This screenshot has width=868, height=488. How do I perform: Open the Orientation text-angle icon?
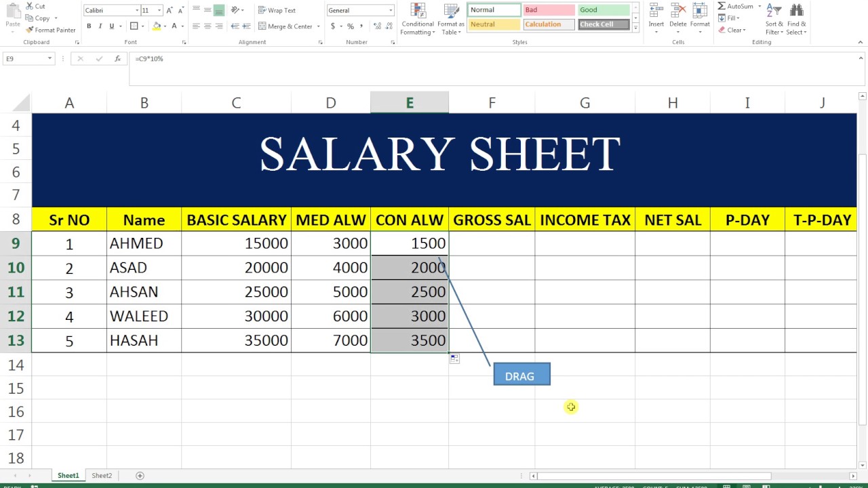(235, 10)
